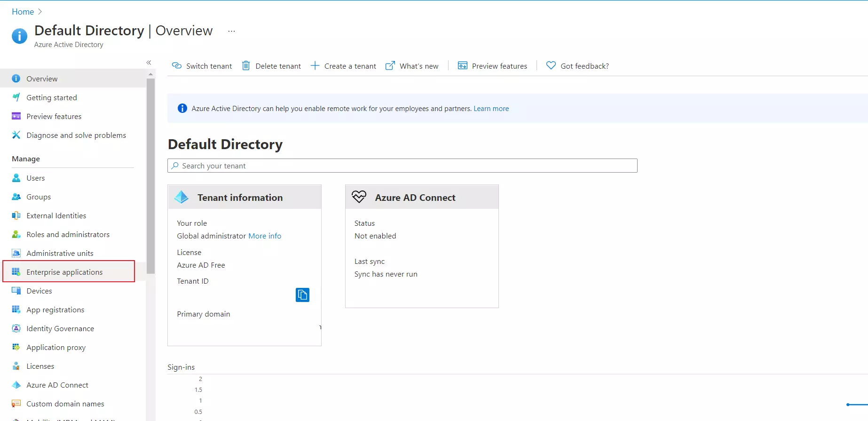Open More info link next to Global administrator
The height and width of the screenshot is (421, 868).
coord(265,236)
